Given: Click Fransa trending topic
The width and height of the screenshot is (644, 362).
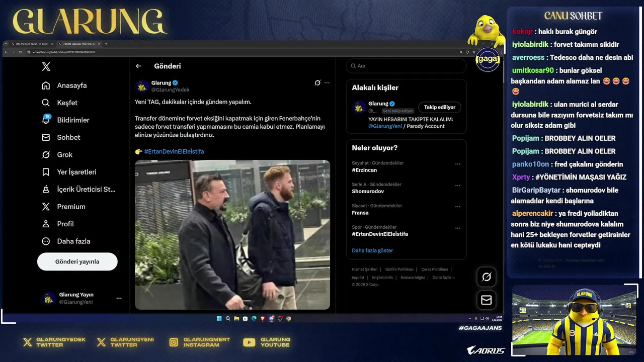Looking at the screenshot, I should 360,213.
